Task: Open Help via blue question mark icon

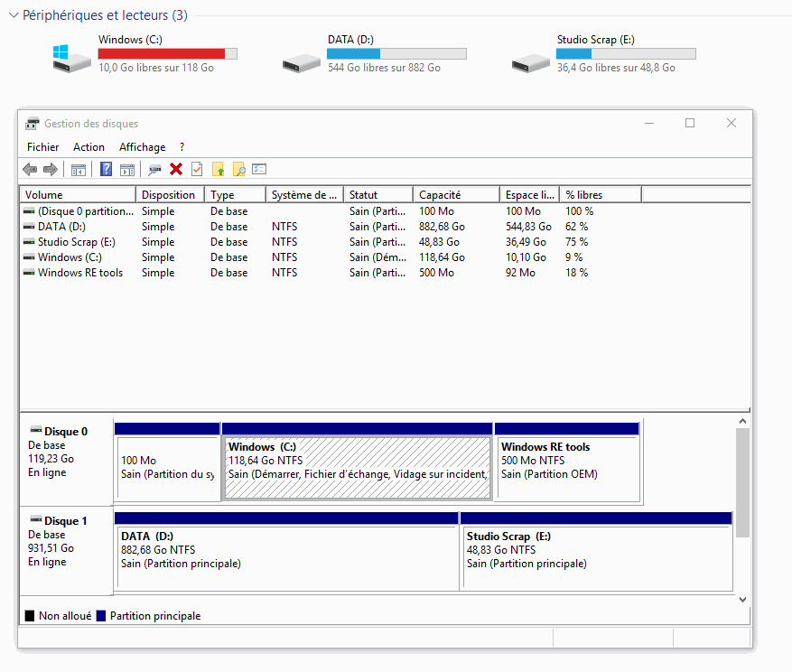Action: point(106,169)
